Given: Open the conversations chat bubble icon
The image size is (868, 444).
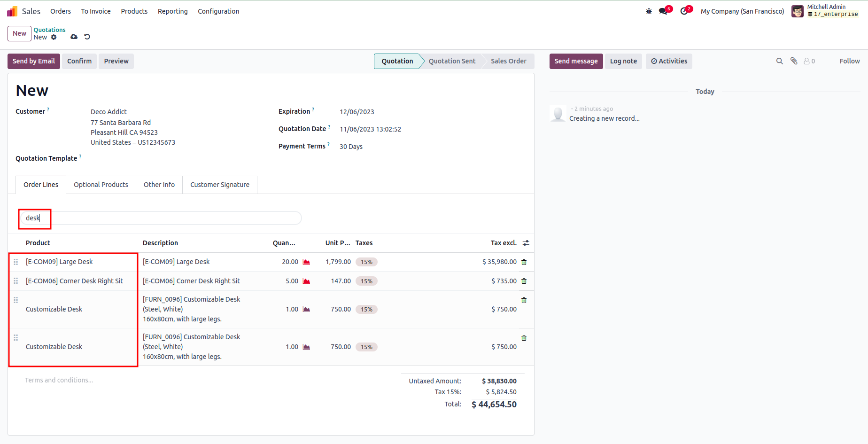Looking at the screenshot, I should (x=663, y=11).
